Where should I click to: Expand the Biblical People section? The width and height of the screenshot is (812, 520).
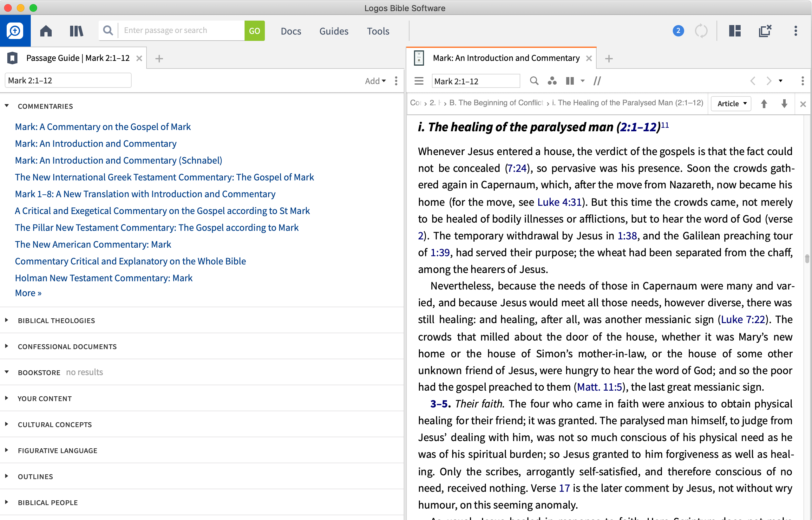tap(7, 502)
